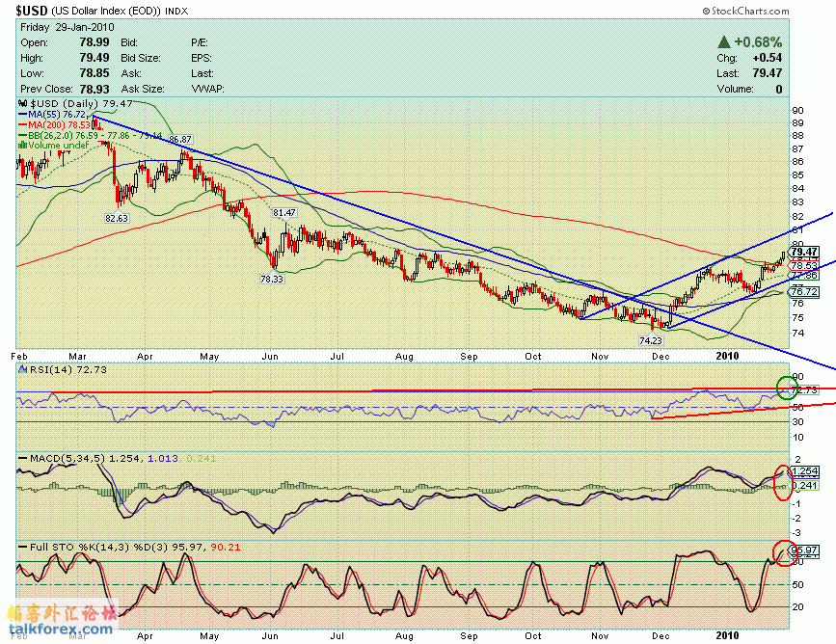Click the volume bars icon beside Volume undef
836x644 pixels.
pyautogui.click(x=23, y=145)
